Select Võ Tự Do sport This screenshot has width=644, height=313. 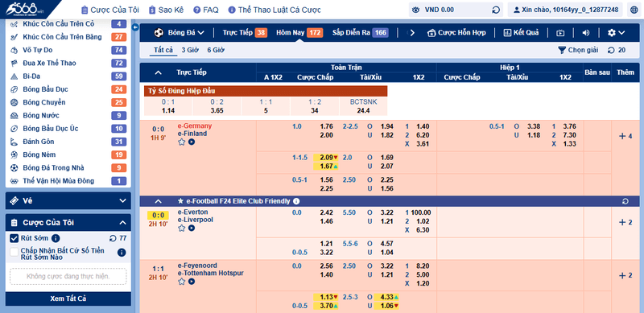(68, 50)
